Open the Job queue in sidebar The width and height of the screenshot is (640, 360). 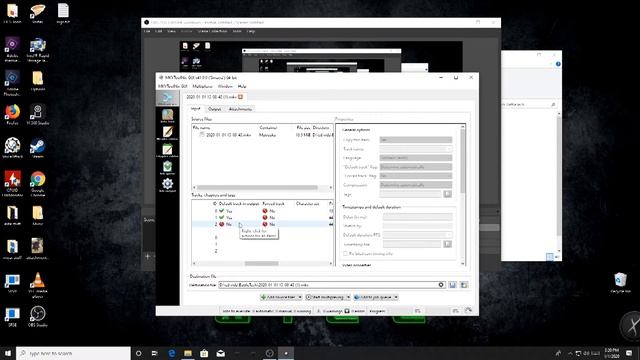pyautogui.click(x=167, y=167)
